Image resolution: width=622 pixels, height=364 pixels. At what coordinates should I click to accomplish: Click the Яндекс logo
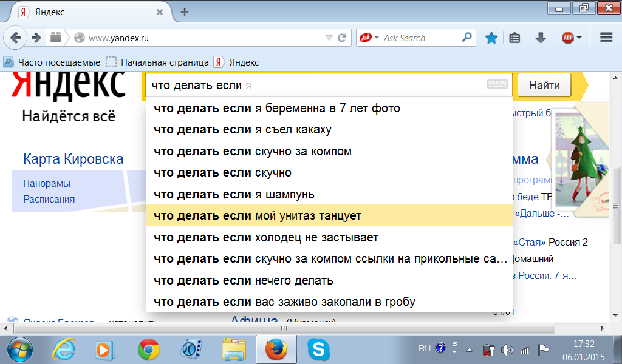(69, 84)
